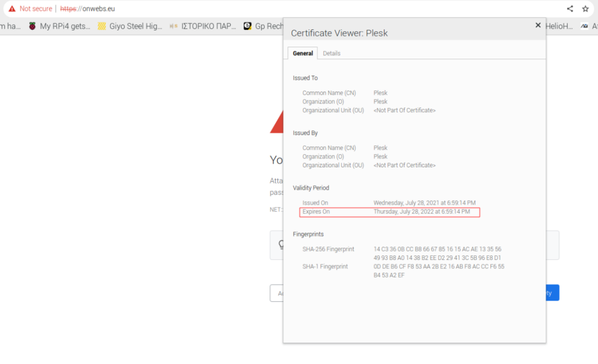Click the Not secure label

[x=36, y=8]
